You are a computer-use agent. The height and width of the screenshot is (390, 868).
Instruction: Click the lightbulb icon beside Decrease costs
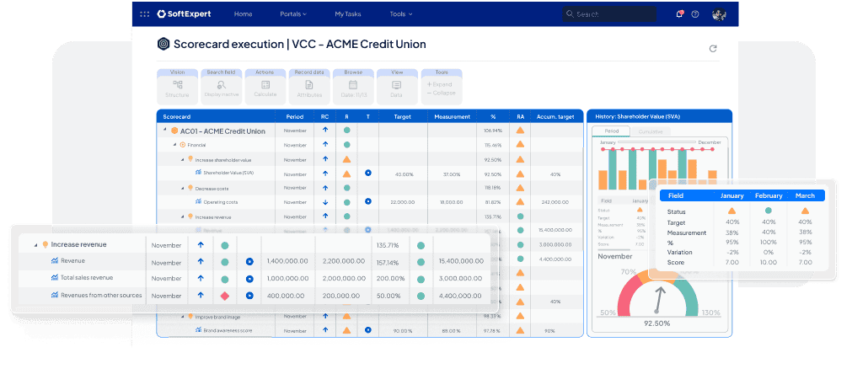(190, 188)
